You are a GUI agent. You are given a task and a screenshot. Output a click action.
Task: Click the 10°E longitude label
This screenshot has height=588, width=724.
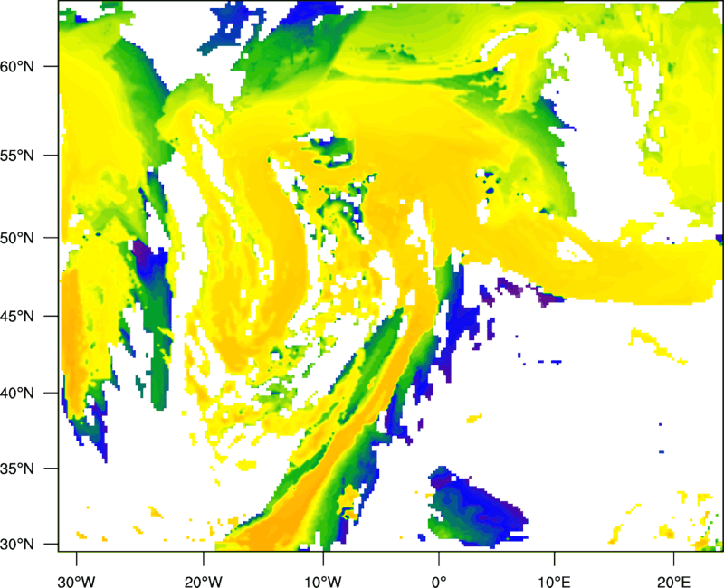[553, 582]
